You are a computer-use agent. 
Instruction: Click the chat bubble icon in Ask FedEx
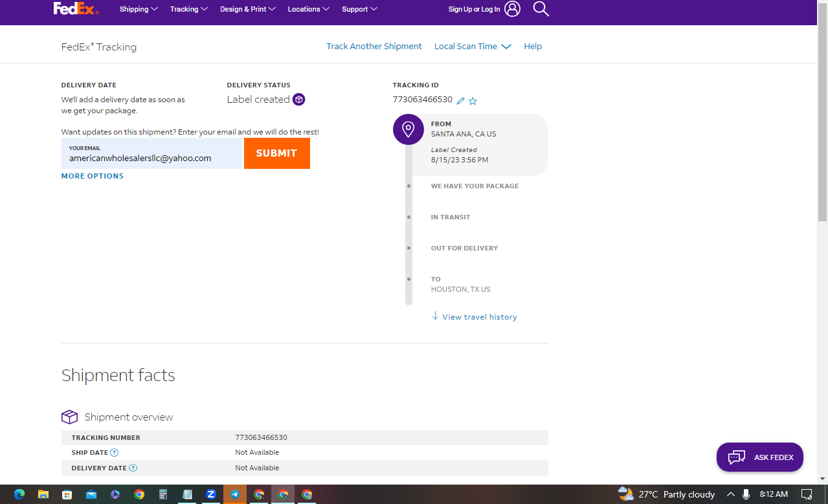point(737,457)
